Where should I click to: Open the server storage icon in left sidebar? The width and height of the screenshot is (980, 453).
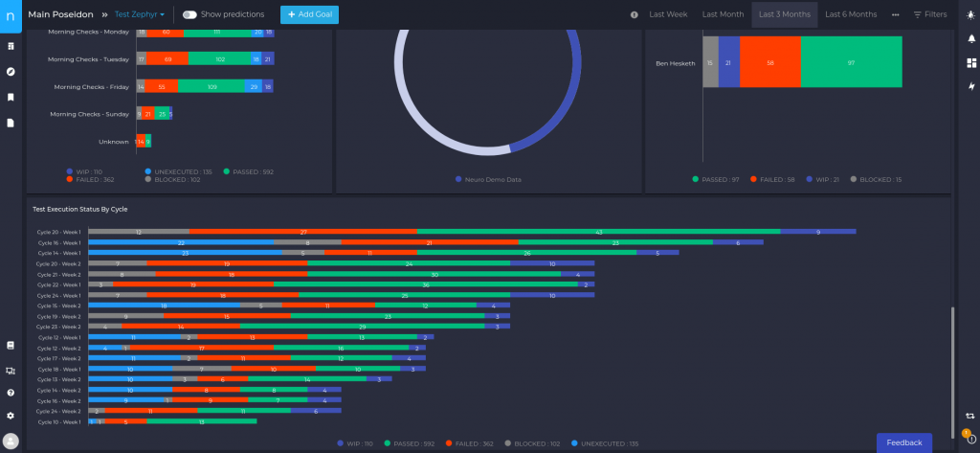point(11,346)
